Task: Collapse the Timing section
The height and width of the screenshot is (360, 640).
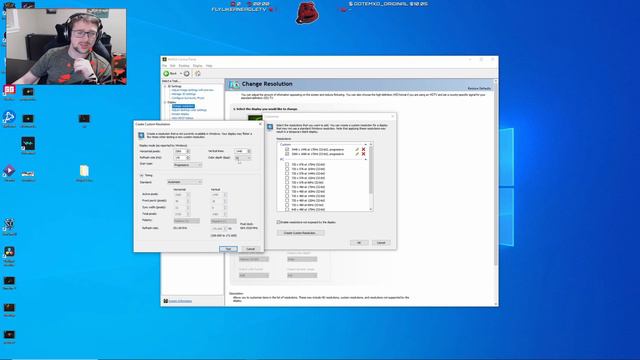Action: (142, 175)
